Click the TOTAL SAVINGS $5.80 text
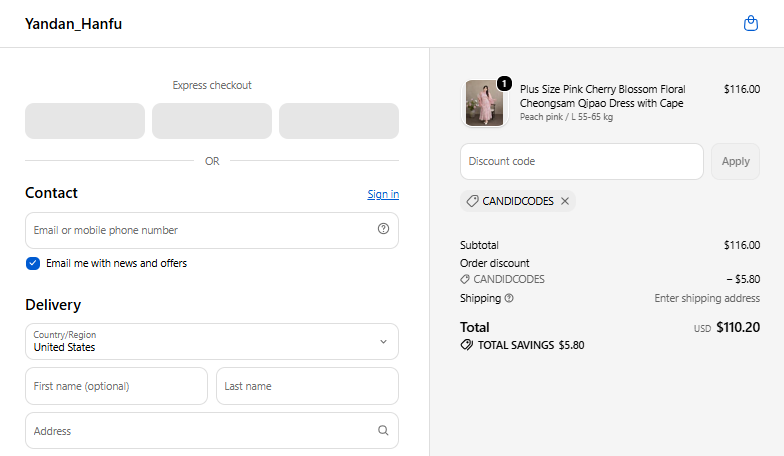Image resolution: width=784 pixels, height=456 pixels. pyautogui.click(x=531, y=345)
